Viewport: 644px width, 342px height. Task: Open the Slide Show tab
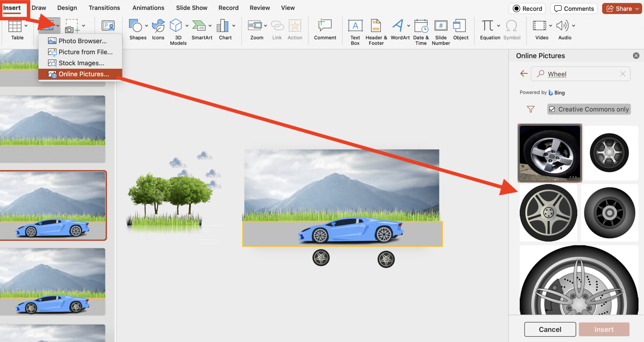coord(192,8)
